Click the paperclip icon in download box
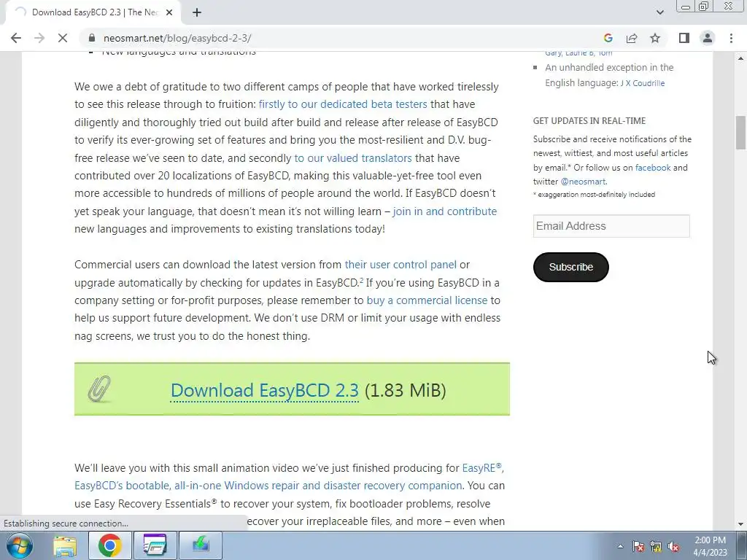This screenshot has width=747, height=560. point(99,389)
